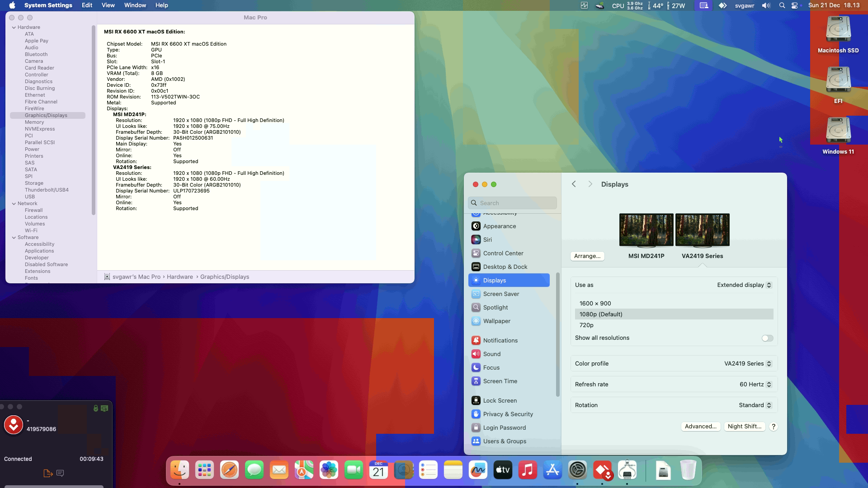The height and width of the screenshot is (488, 868).
Task: Open Notes app in the Dock
Action: click(x=453, y=470)
